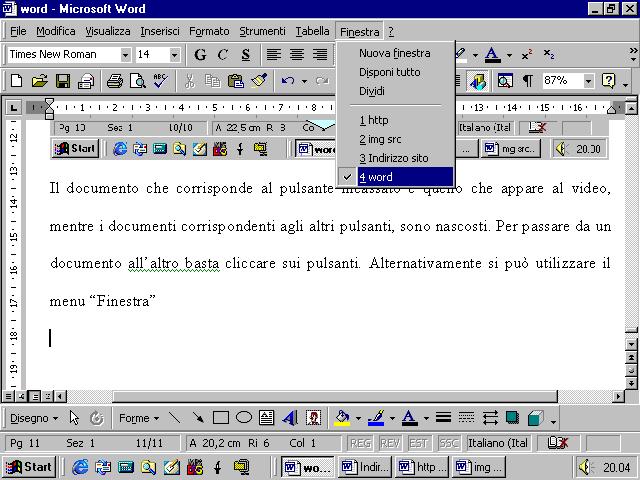Image resolution: width=640 pixels, height=480 pixels.
Task: Open the Forme shapes menu
Action: tap(139, 418)
